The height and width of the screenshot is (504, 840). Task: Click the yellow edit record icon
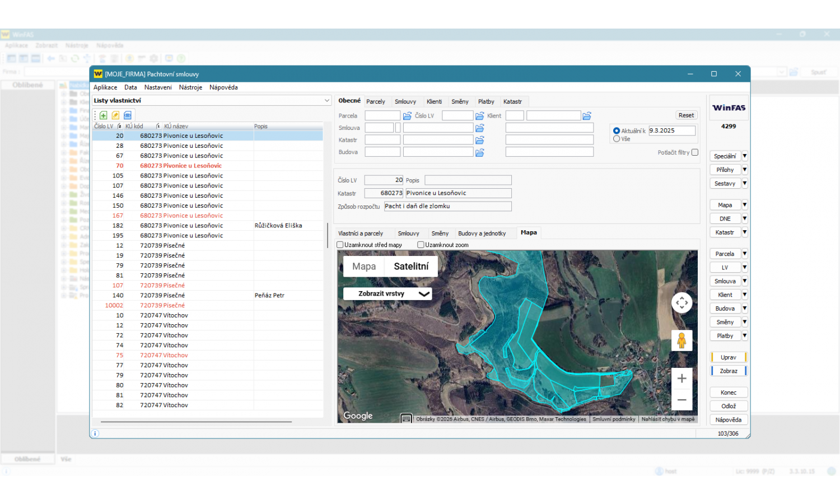pyautogui.click(x=115, y=115)
